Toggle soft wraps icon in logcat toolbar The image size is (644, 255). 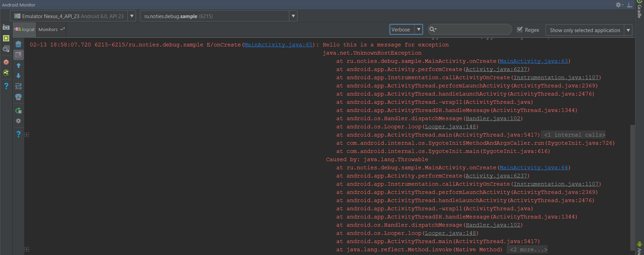18,86
